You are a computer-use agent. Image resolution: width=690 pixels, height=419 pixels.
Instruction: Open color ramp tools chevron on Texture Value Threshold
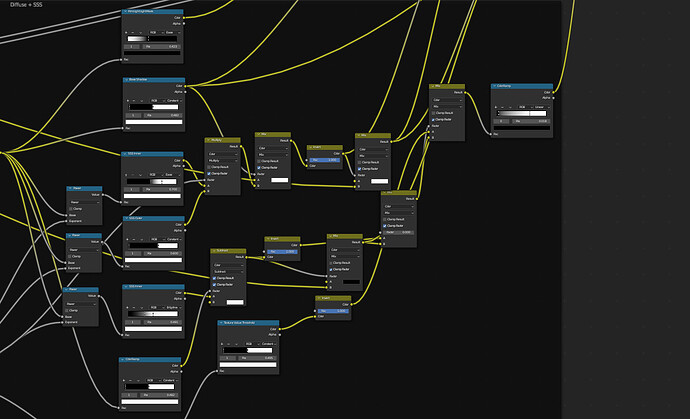tap(235, 344)
